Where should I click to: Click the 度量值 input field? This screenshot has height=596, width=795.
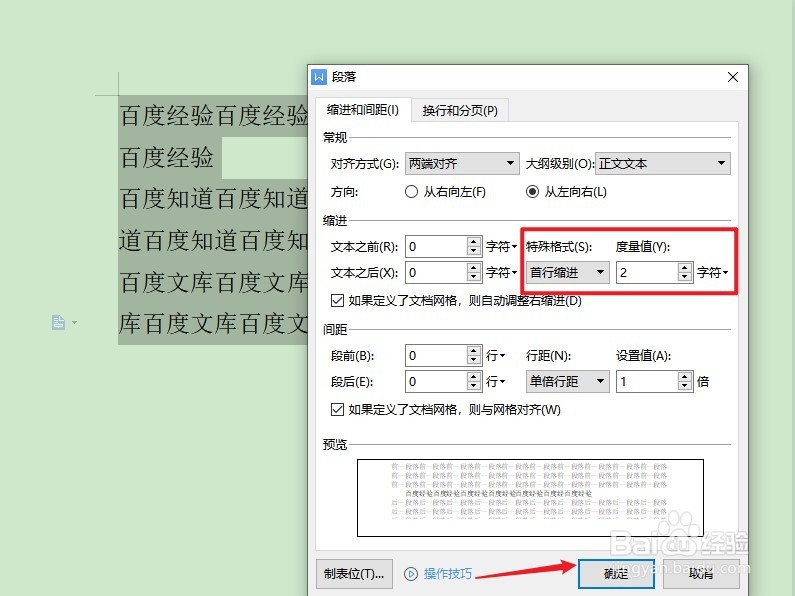647,273
